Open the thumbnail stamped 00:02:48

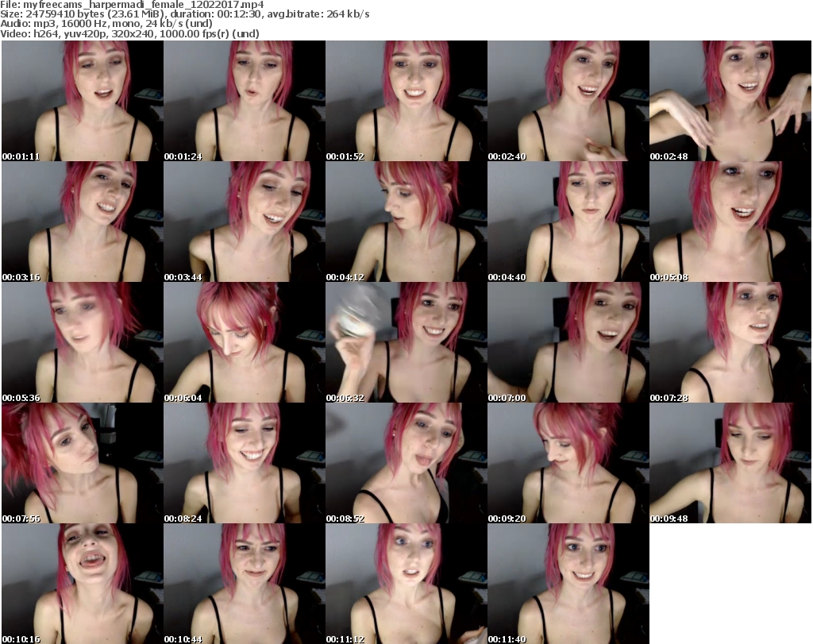click(730, 101)
